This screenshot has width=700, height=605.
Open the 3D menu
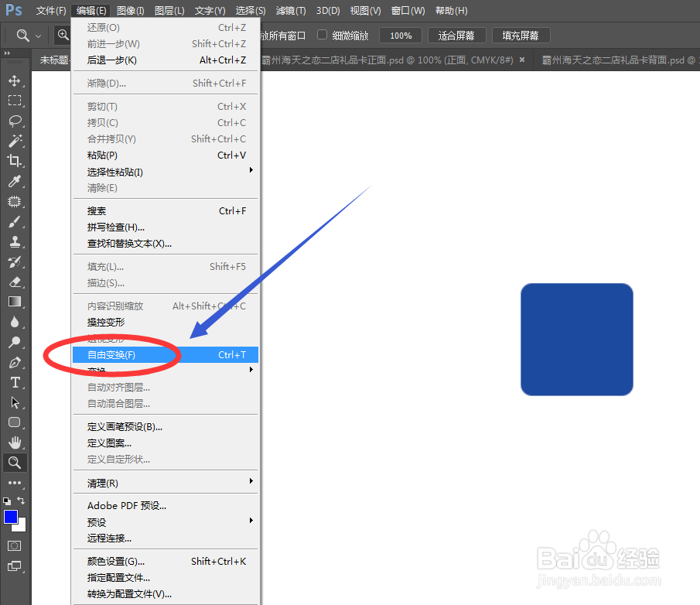(x=328, y=11)
